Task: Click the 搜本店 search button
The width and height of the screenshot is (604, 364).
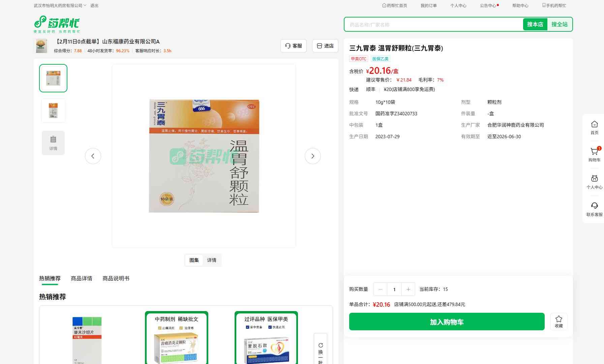Action: [x=535, y=25]
